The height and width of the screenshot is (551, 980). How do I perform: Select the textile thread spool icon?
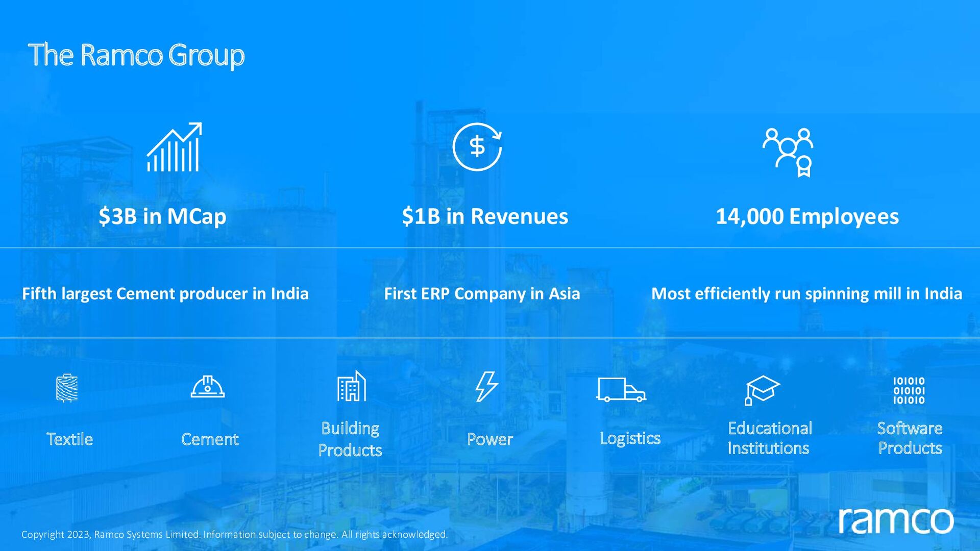67,388
